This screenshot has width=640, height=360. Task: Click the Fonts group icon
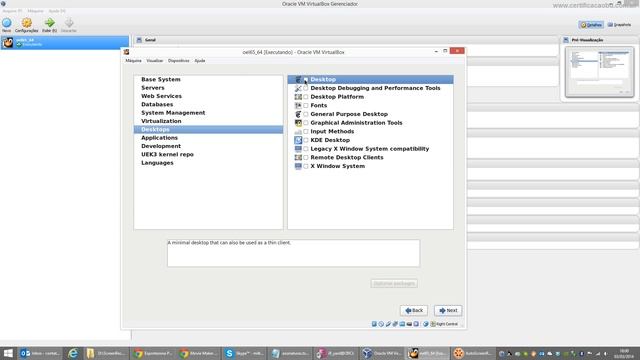[x=298, y=105]
